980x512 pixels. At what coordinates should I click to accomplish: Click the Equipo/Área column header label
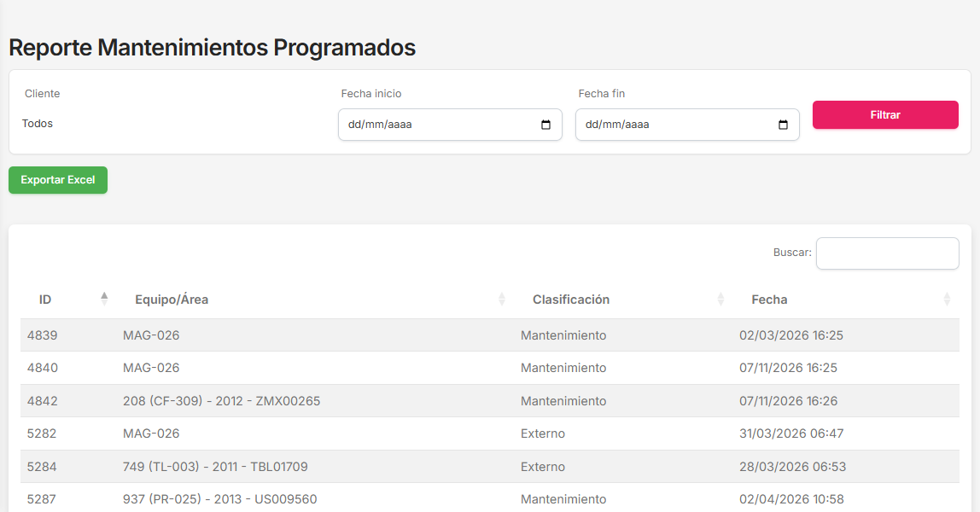pos(172,300)
